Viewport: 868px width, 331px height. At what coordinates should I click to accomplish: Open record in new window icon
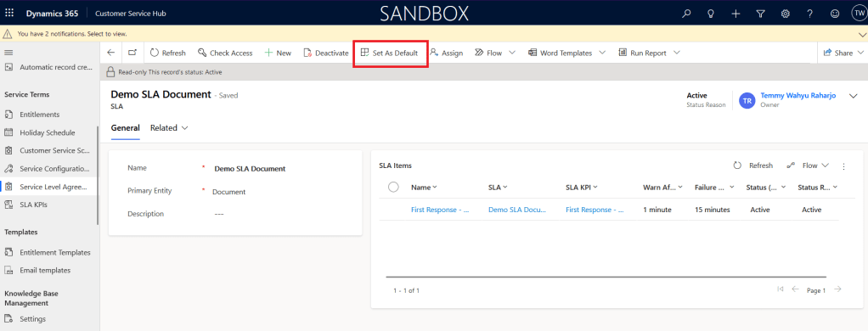point(132,53)
